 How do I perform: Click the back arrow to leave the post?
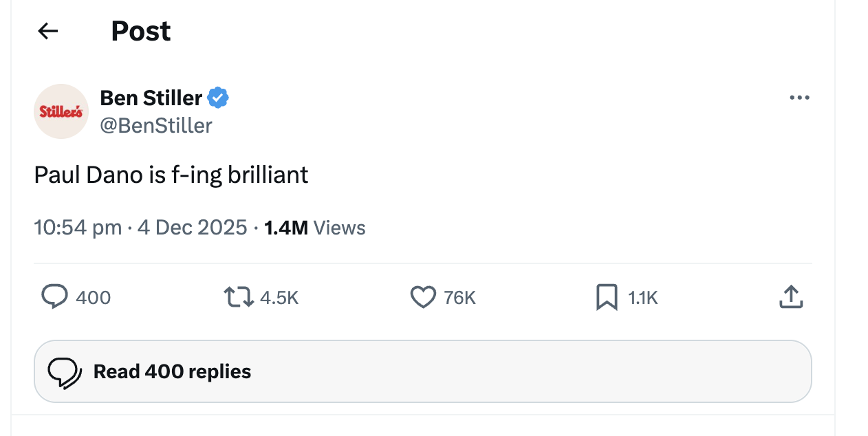(x=47, y=31)
